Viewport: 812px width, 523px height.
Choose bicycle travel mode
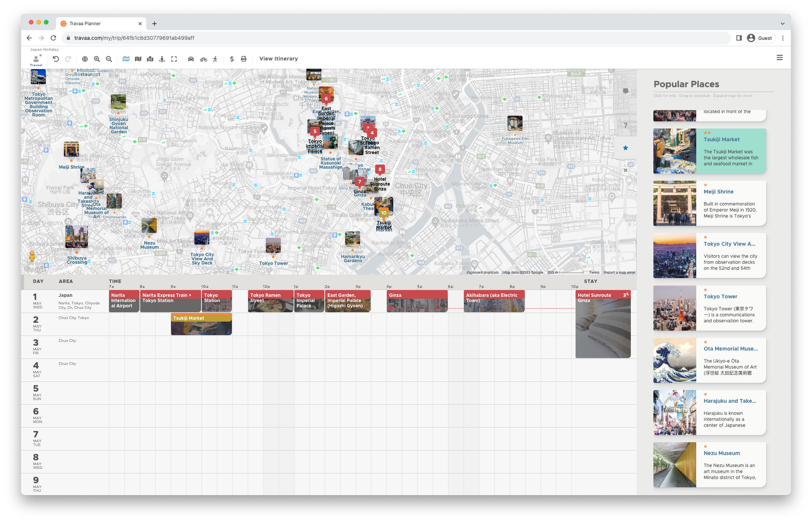(x=203, y=59)
